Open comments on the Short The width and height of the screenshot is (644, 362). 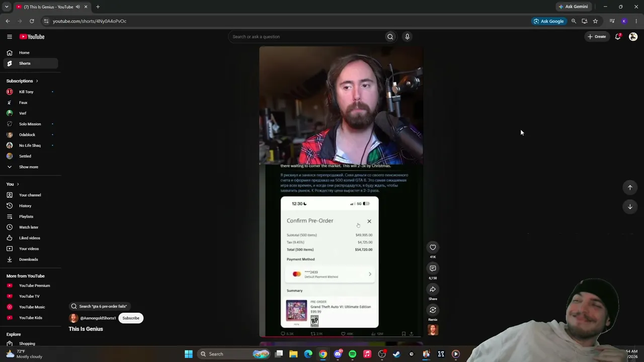tap(433, 268)
